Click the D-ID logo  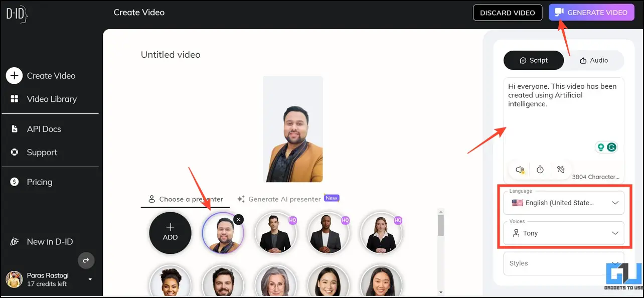[x=17, y=15]
